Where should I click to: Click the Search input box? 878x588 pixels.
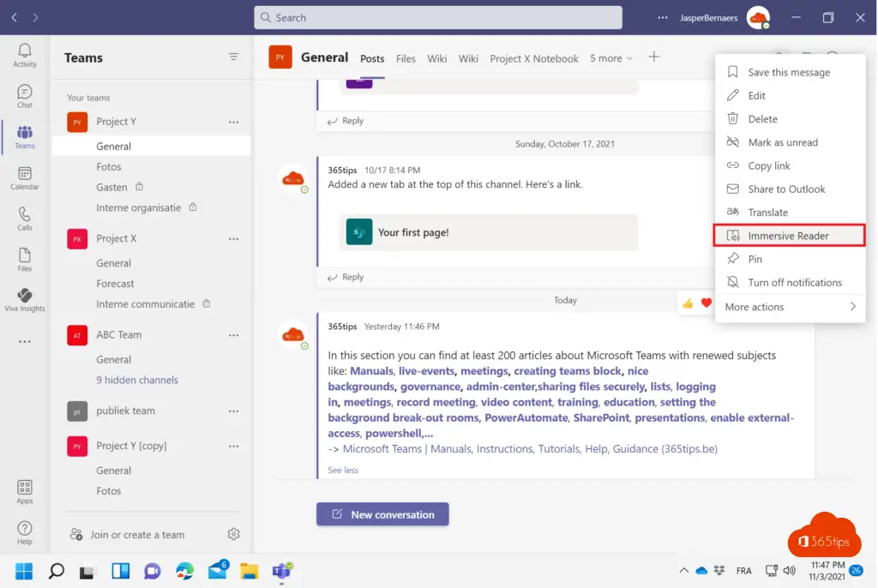pos(438,17)
